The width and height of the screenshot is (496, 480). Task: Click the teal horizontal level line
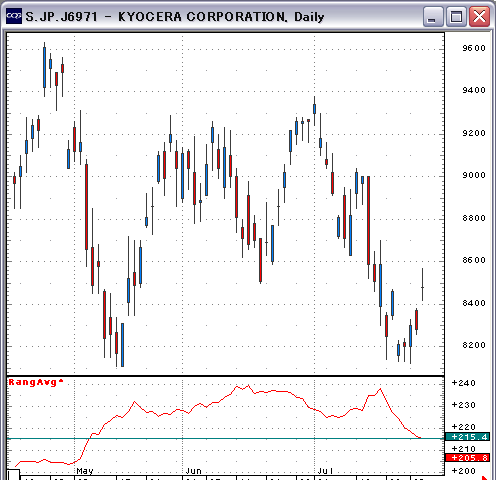pyautogui.click(x=225, y=439)
